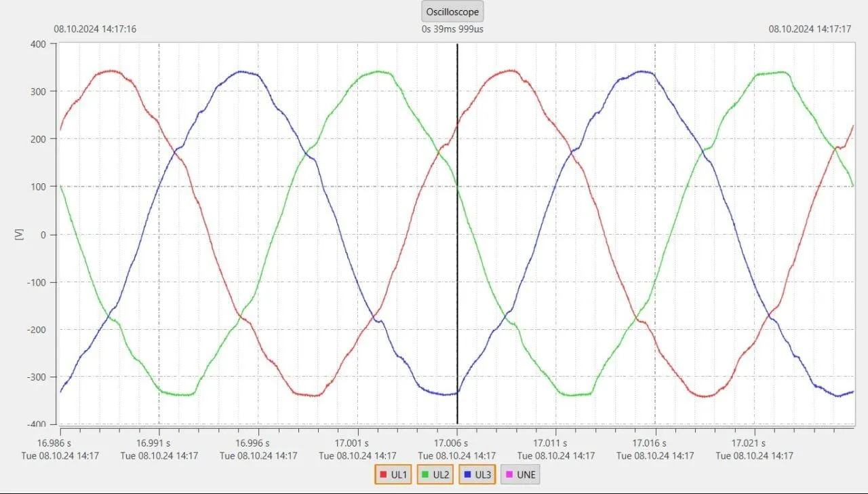Click the -400 value on y-axis
Viewport: 868px width, 494px height.
(37, 424)
